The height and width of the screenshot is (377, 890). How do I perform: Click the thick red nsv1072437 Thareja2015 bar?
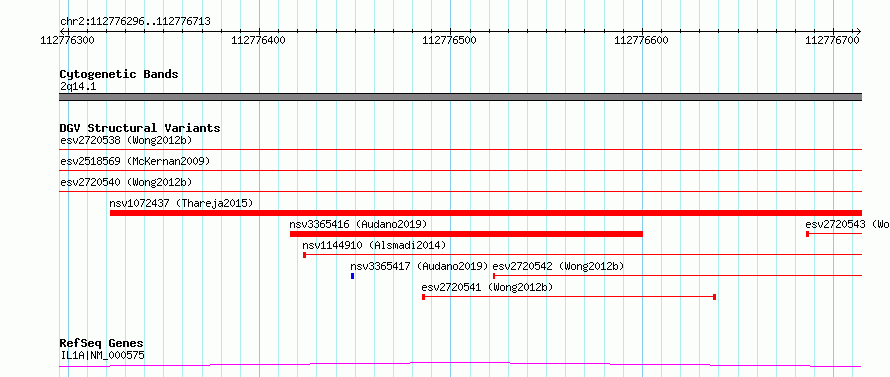pyautogui.click(x=486, y=213)
